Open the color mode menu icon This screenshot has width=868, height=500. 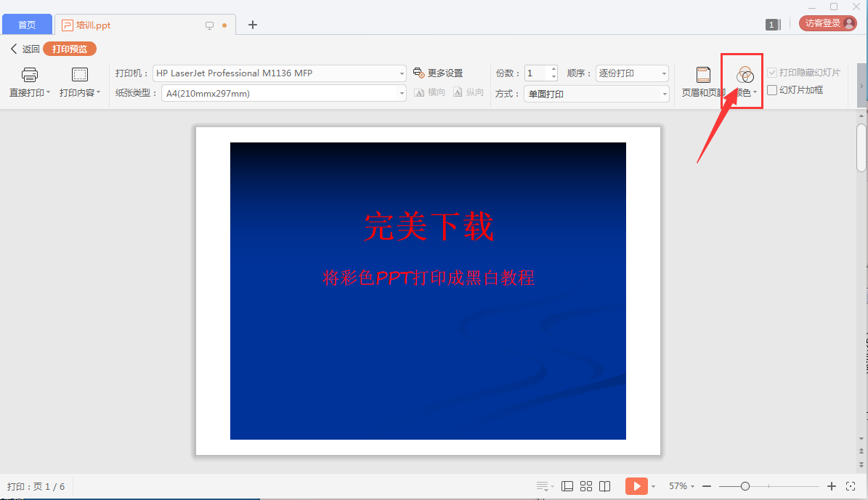pyautogui.click(x=745, y=75)
